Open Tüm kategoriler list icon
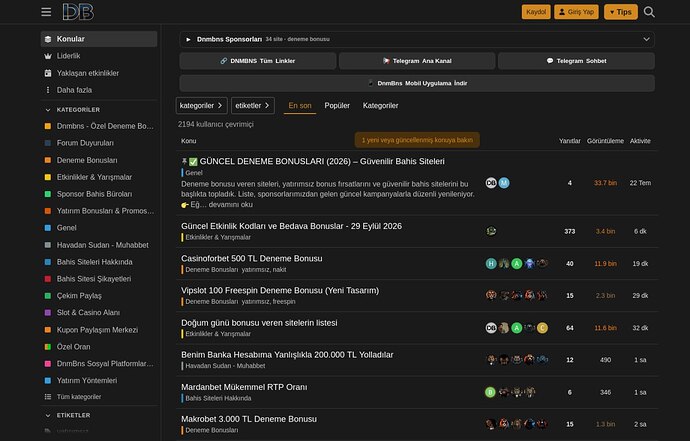The width and height of the screenshot is (690, 441). pos(48,397)
